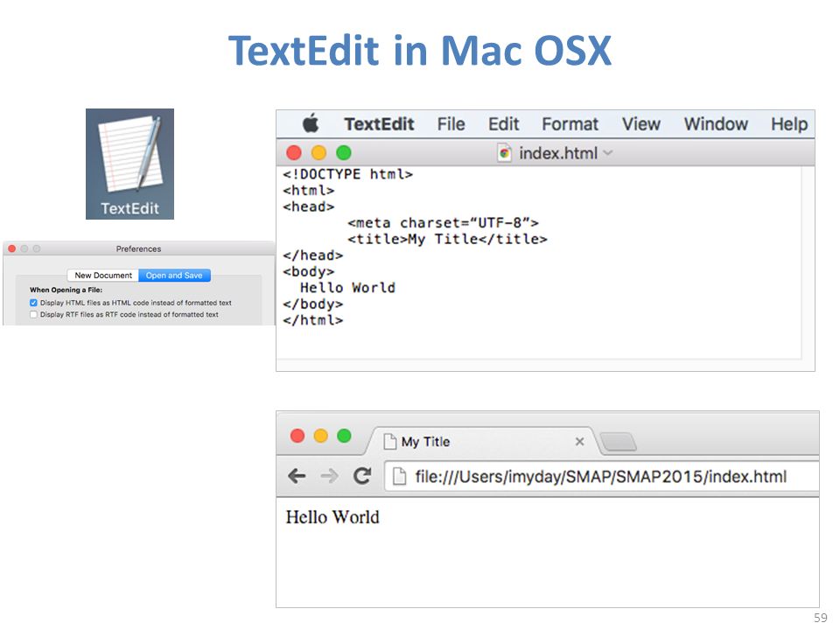Click the <!DOCTYPE html> line
This screenshot has width=840, height=630.
point(348,175)
